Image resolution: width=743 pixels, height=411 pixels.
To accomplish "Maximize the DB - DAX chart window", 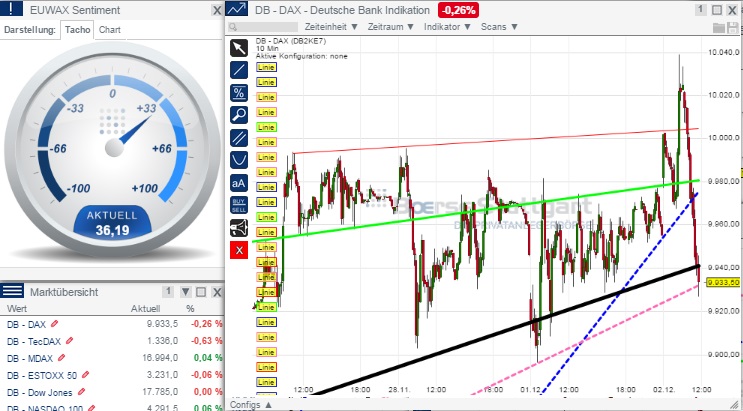I will coord(717,10).
